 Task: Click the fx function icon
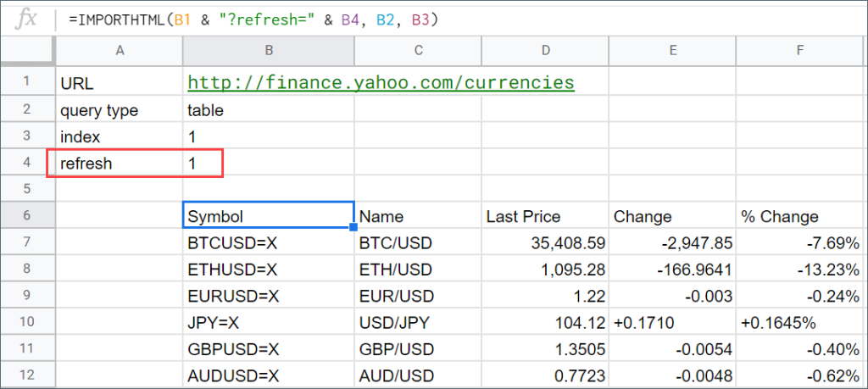[x=27, y=19]
